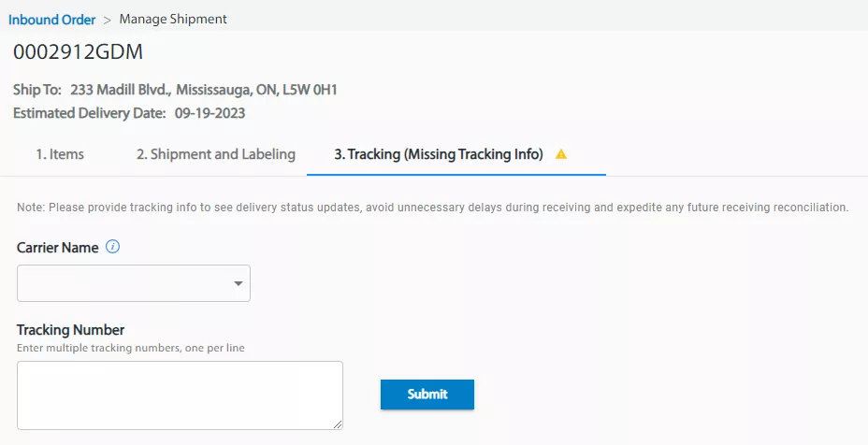Click the Carrier Name label
The image size is (868, 445).
pos(58,248)
